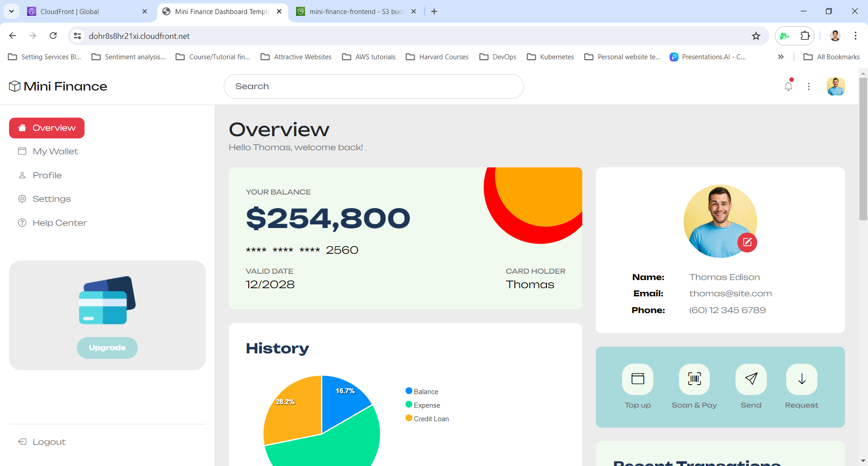Click Logout in the sidebar
This screenshot has width=868, height=466.
49,442
